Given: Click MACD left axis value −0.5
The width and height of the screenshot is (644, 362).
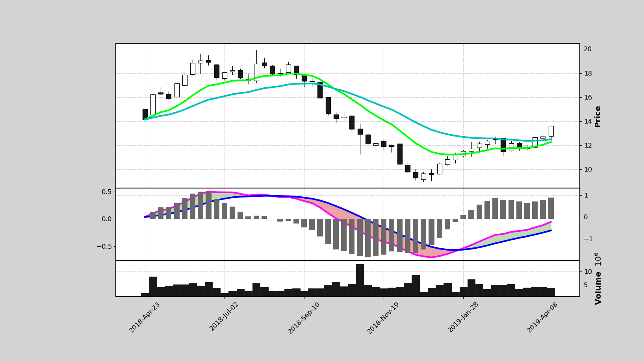Looking at the screenshot, I should tap(104, 246).
